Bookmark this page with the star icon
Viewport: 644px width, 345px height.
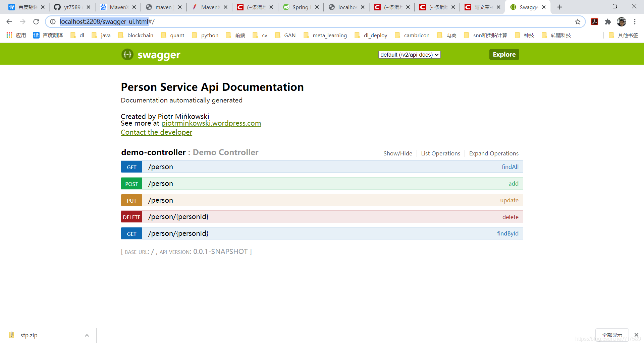tap(578, 22)
